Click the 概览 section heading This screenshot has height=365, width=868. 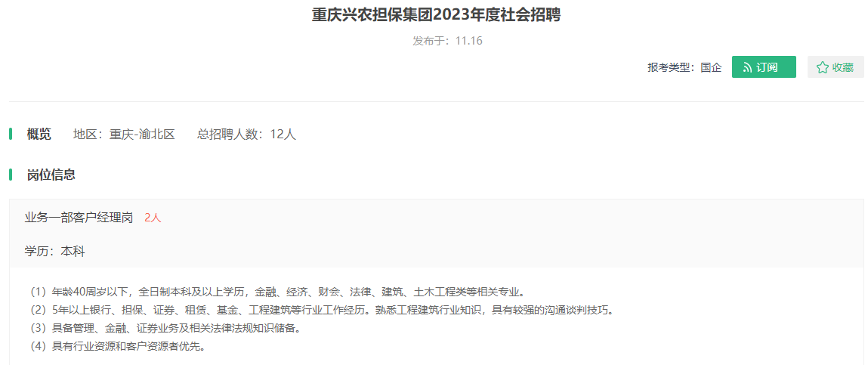pyautogui.click(x=39, y=134)
